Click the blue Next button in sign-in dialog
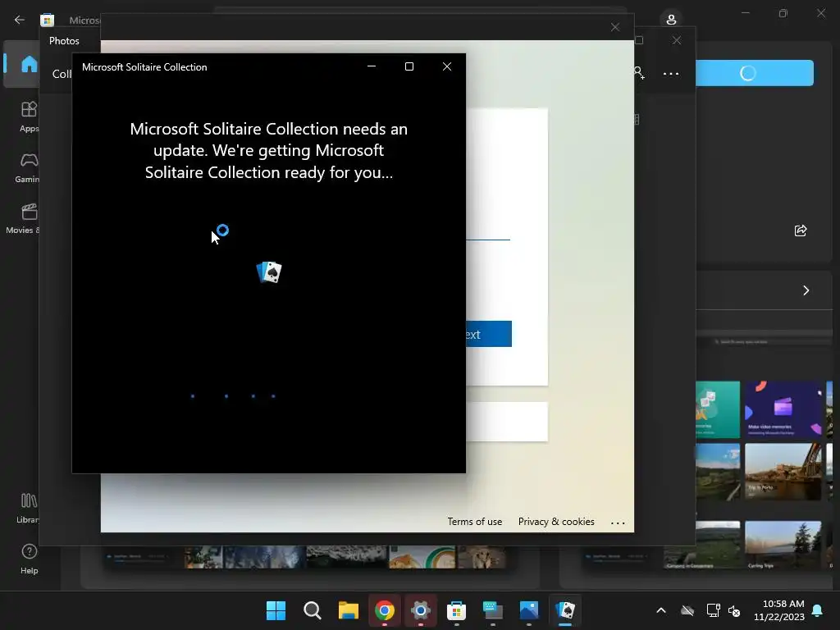840x630 pixels. pos(489,334)
